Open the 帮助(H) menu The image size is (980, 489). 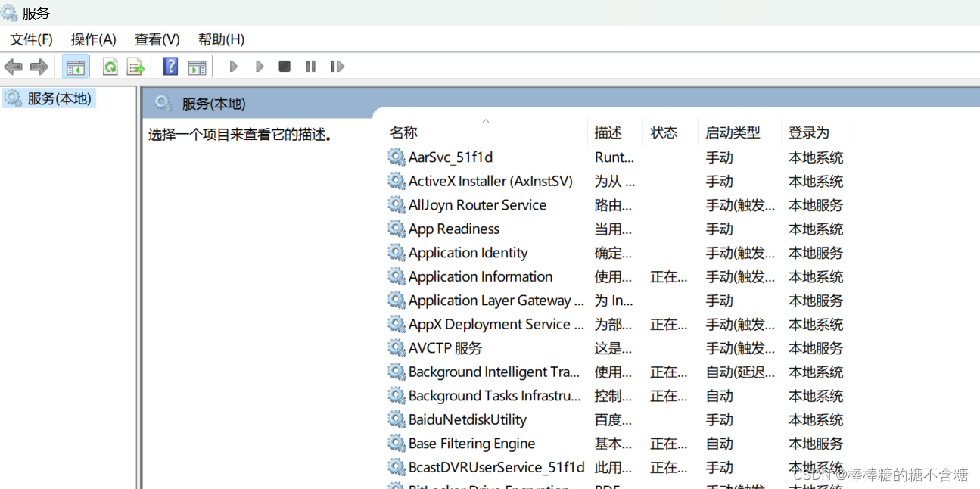[221, 39]
